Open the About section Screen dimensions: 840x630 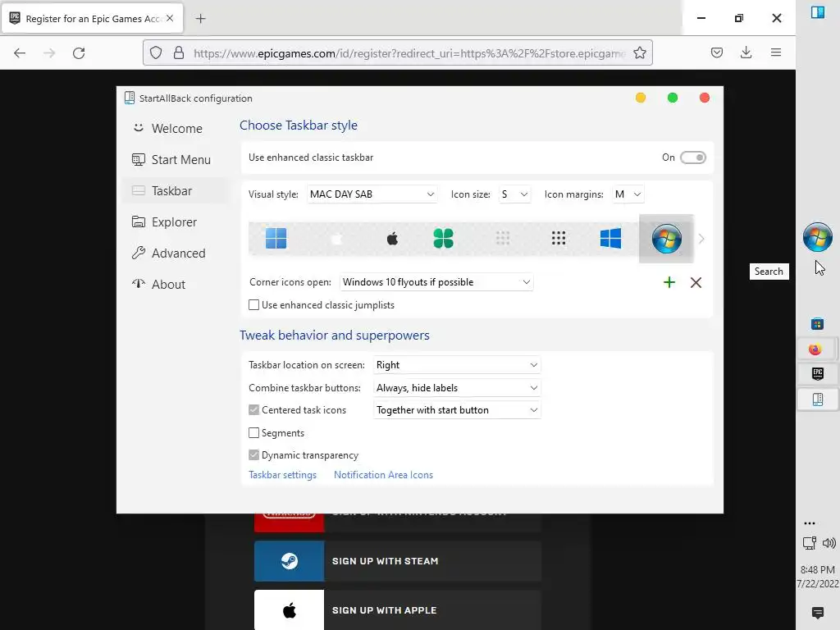pyautogui.click(x=175, y=284)
